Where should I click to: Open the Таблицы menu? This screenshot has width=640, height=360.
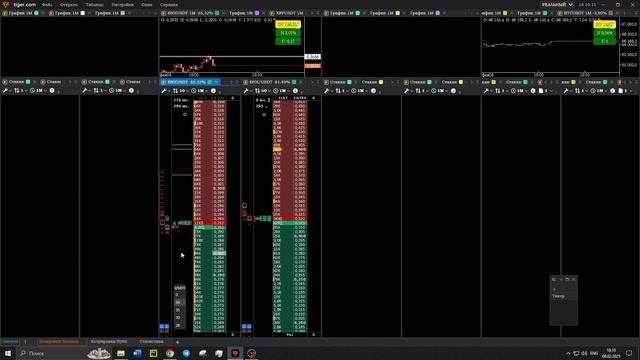[x=95, y=4]
